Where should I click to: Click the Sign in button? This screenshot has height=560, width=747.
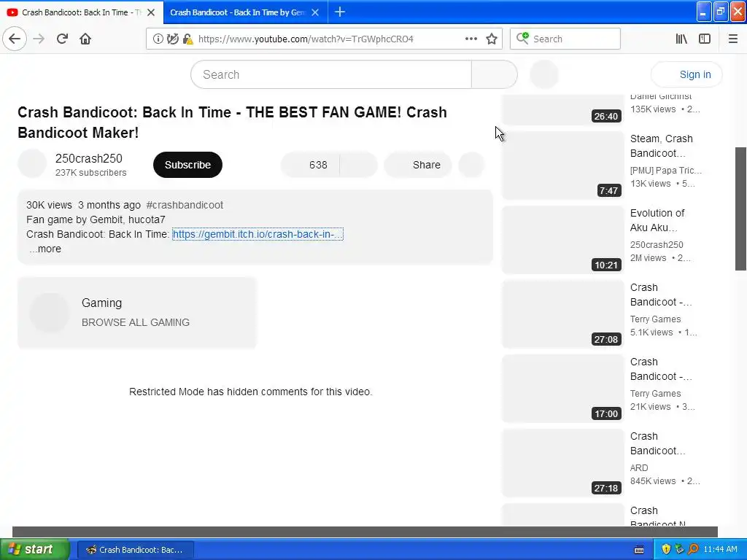(686, 74)
